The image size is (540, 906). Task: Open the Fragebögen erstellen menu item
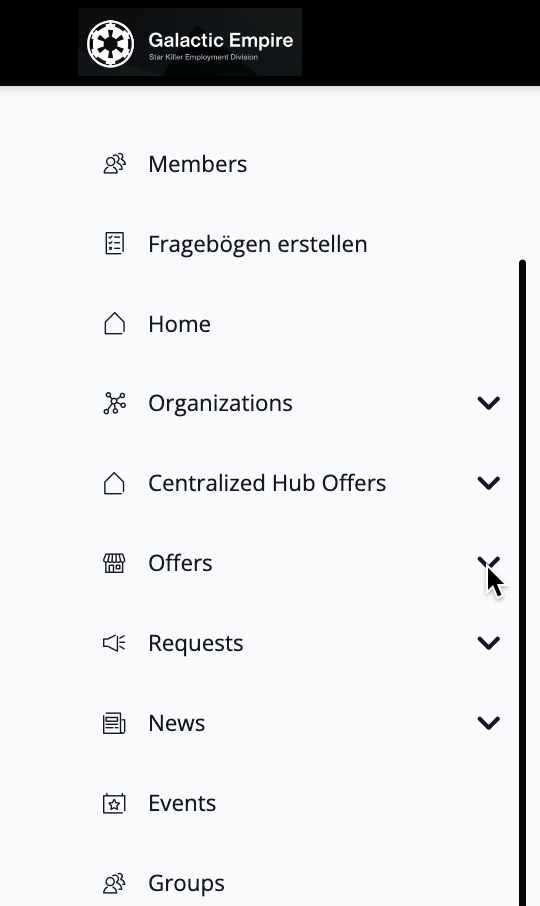pos(300,244)
